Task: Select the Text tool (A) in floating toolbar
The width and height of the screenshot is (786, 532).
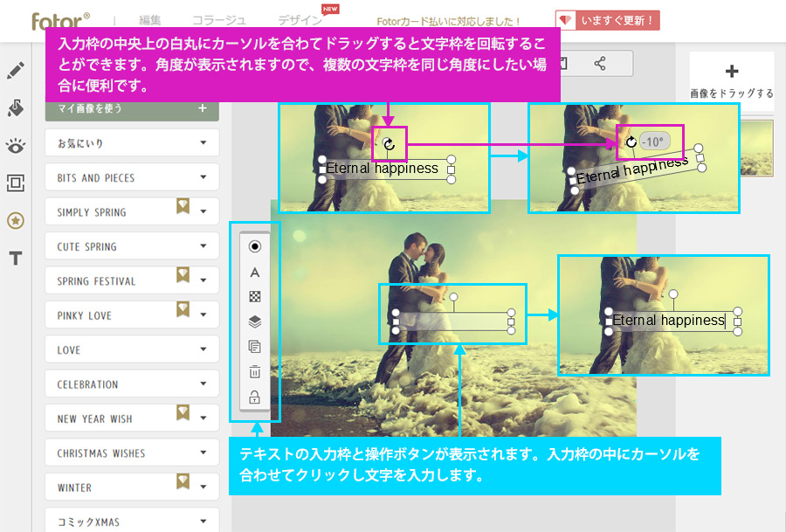Action: [x=255, y=273]
